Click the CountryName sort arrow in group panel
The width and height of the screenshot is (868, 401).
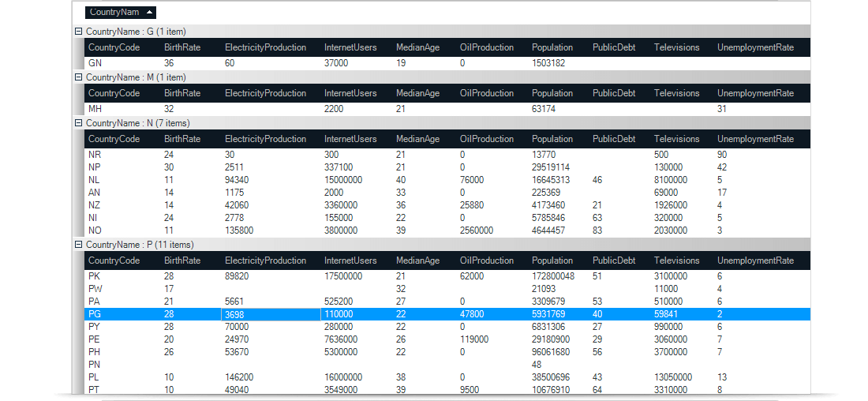pyautogui.click(x=149, y=13)
